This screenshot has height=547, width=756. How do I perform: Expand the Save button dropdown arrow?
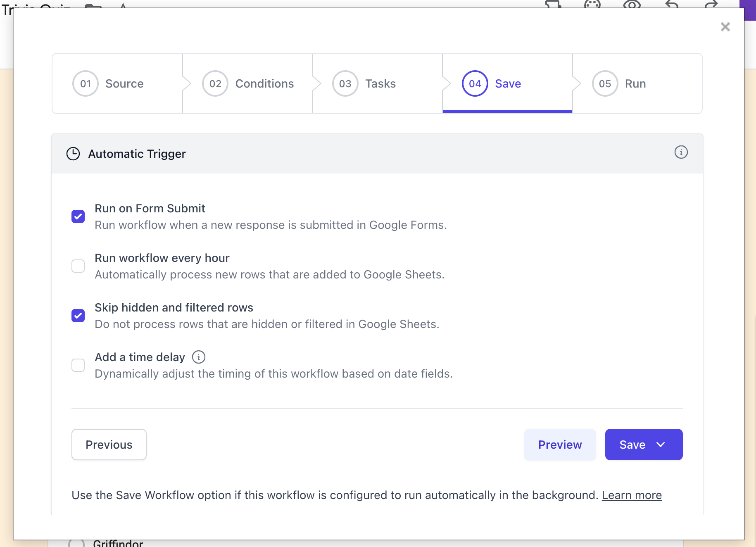661,445
